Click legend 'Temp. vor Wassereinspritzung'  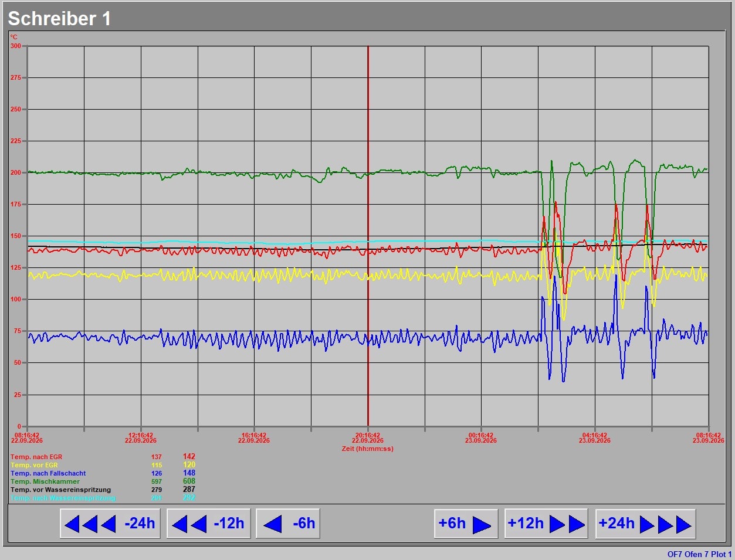click(60, 490)
